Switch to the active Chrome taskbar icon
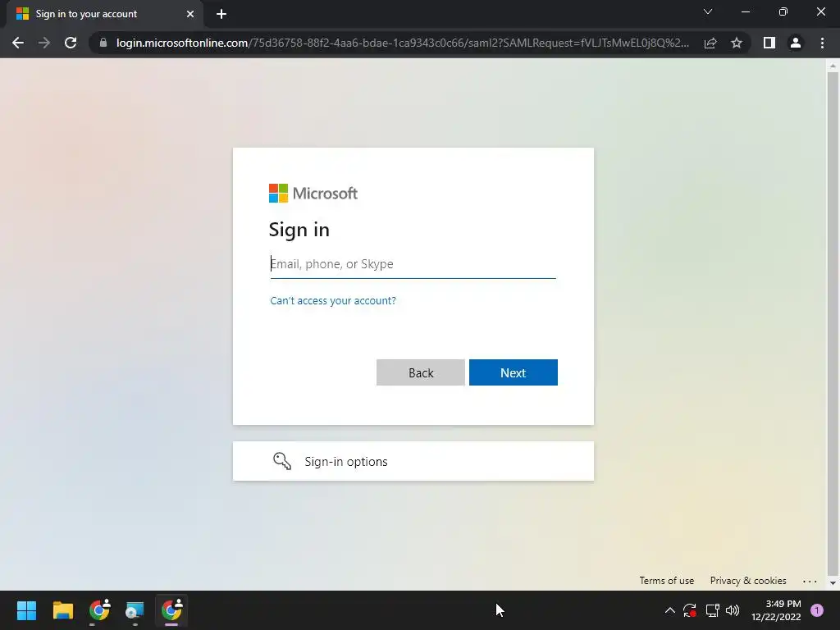This screenshot has width=840, height=630. pyautogui.click(x=171, y=610)
